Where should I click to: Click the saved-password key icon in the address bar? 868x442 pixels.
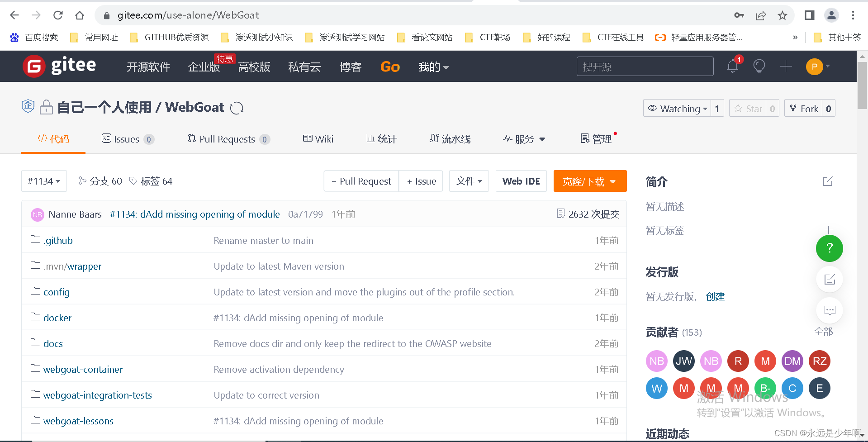pos(739,15)
